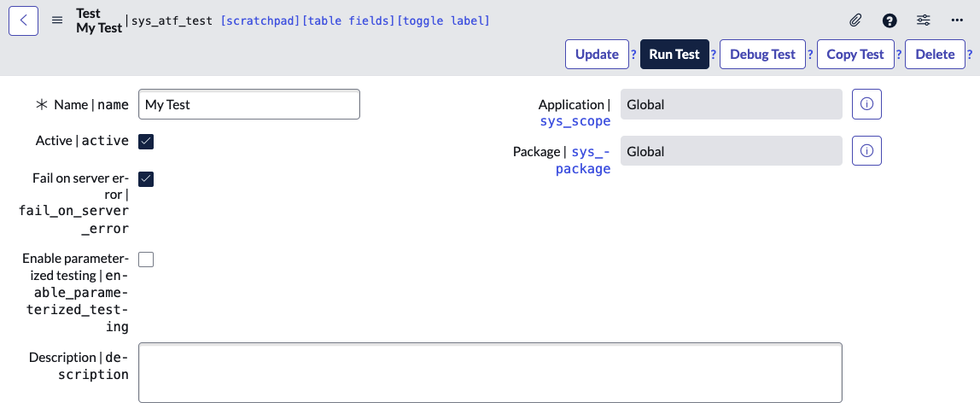The width and height of the screenshot is (980, 420).
Task: Enable parameterized testing checkbox
Action: (146, 260)
